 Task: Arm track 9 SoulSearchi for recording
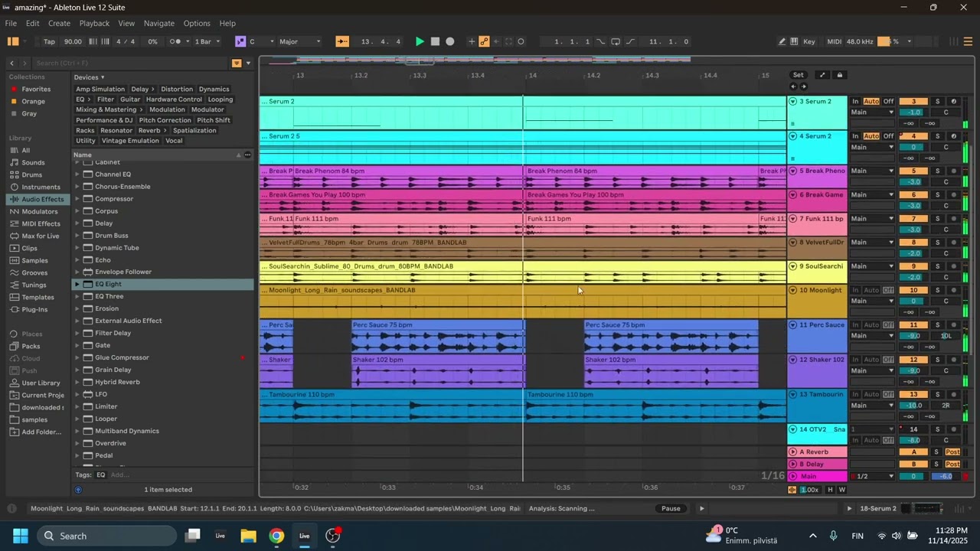tap(953, 266)
